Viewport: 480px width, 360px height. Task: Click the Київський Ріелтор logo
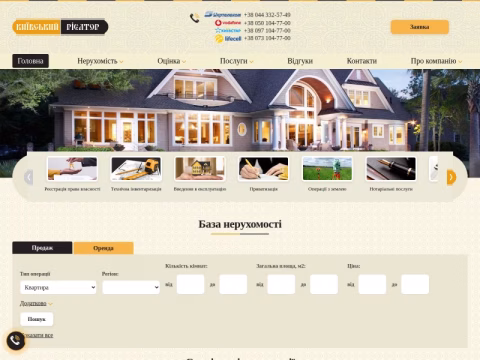click(x=60, y=27)
